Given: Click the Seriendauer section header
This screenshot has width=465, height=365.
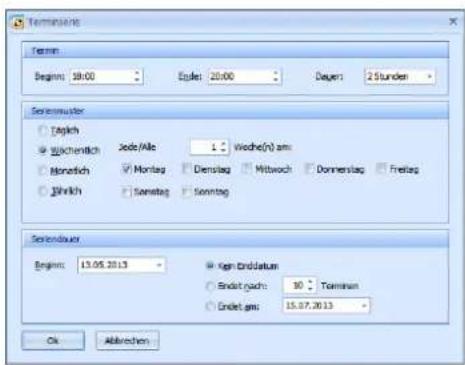Looking at the screenshot, I should (x=235, y=239).
